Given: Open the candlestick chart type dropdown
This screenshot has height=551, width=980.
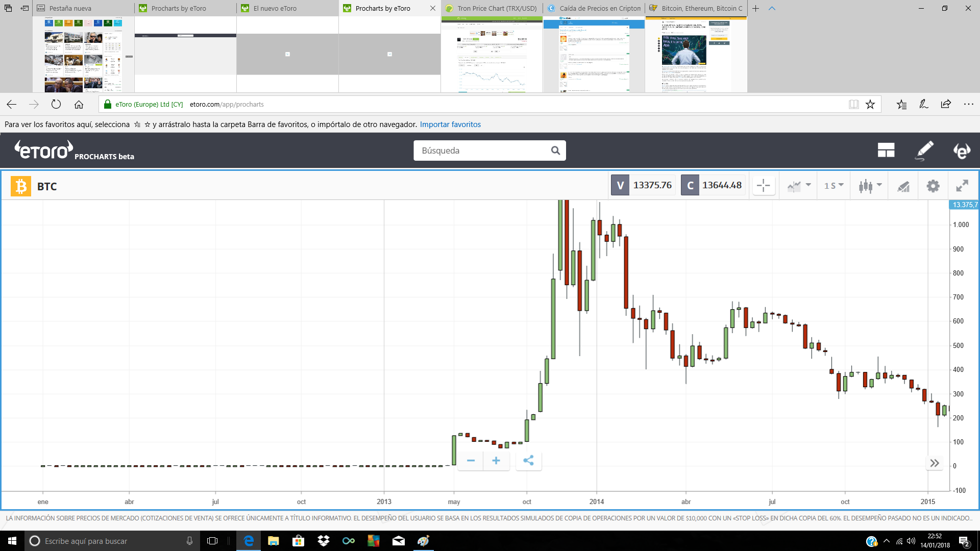Looking at the screenshot, I should (870, 186).
